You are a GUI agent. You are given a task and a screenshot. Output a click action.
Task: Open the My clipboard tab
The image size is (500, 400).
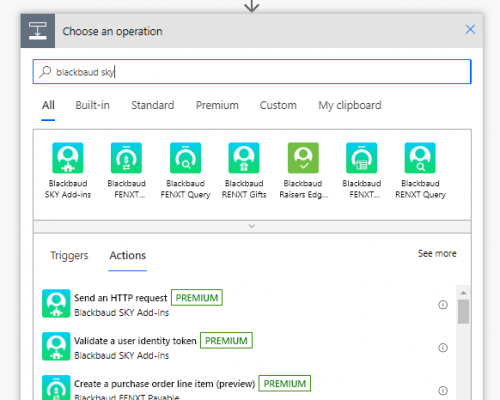[x=350, y=105]
